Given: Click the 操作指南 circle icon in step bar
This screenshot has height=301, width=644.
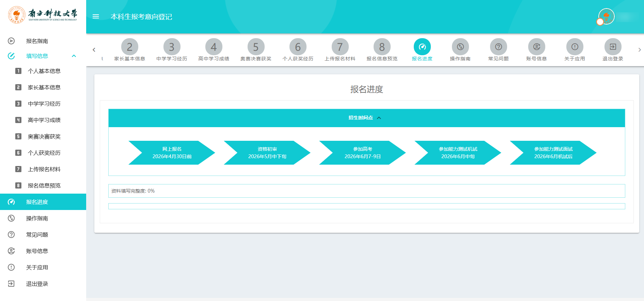Looking at the screenshot, I should tap(460, 47).
